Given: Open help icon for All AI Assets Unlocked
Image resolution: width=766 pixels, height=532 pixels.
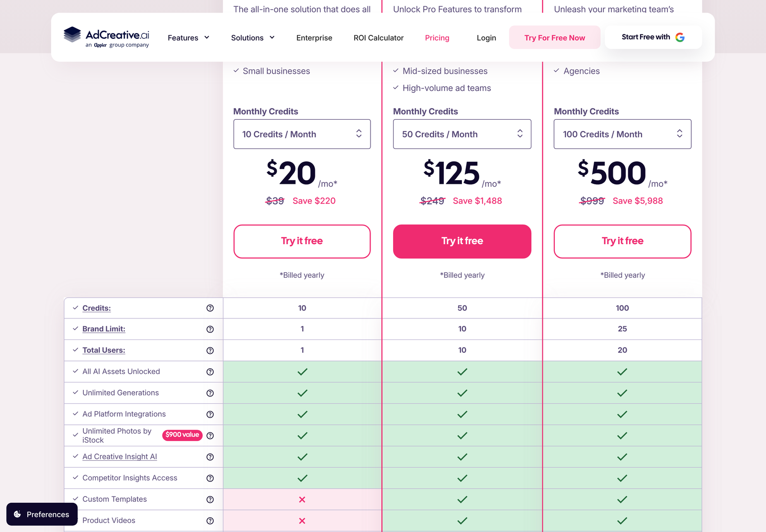Looking at the screenshot, I should point(210,372).
